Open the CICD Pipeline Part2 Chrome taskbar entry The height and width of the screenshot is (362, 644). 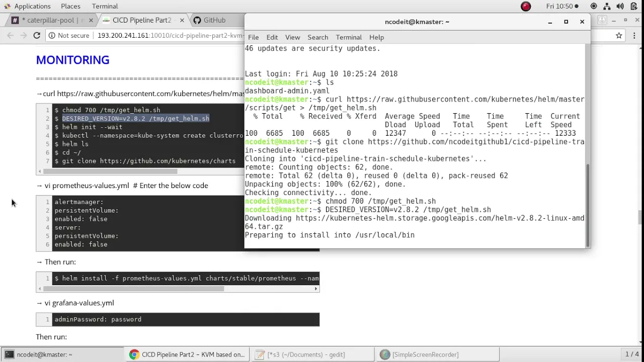[x=187, y=354]
